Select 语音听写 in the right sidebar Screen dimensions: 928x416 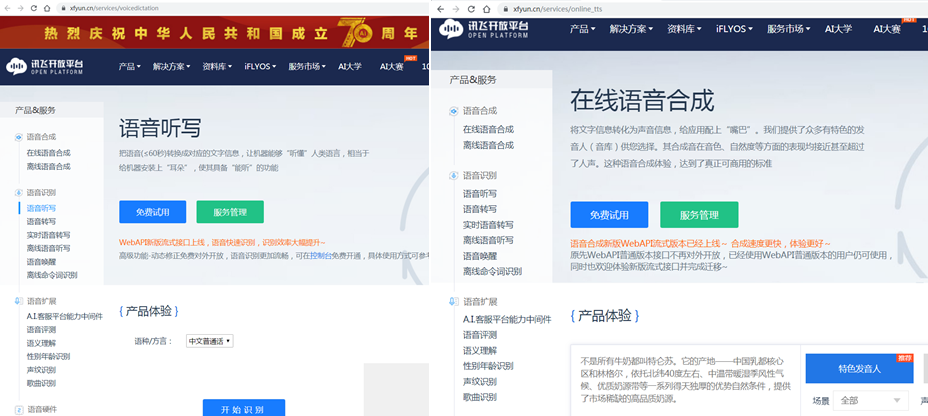[x=480, y=194]
